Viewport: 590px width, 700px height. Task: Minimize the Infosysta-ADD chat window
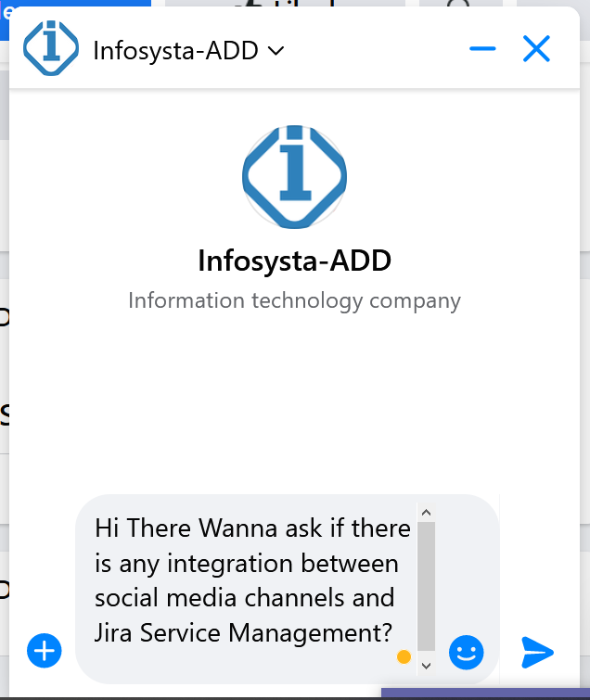coord(482,49)
